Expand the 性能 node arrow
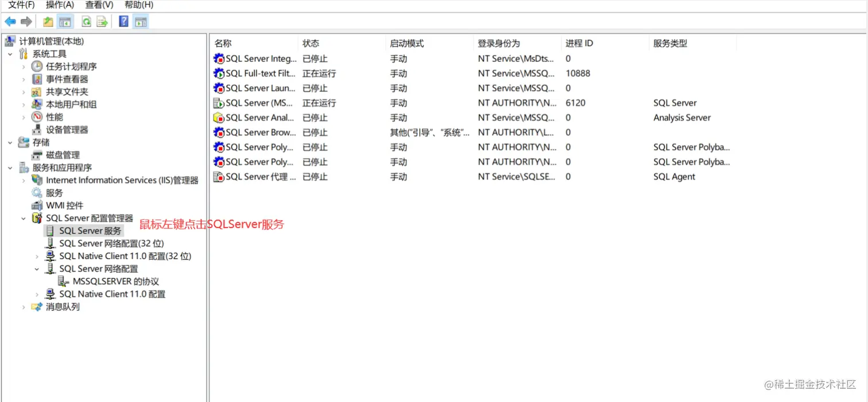 tap(24, 117)
